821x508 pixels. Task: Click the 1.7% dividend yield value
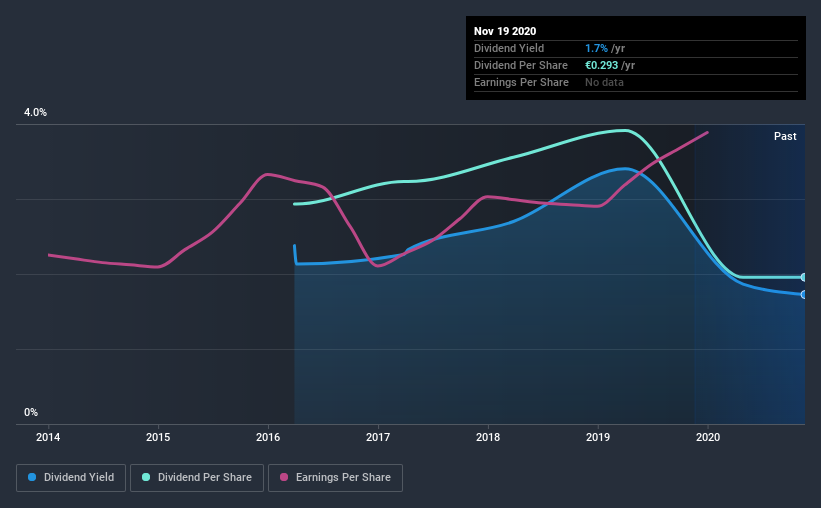(596, 48)
